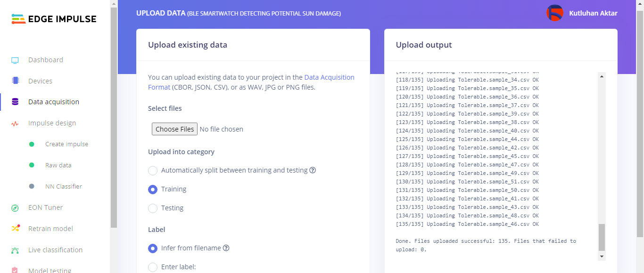Open the Kutluhan Aktar user profile menu
The width and height of the screenshot is (644, 273).
click(x=582, y=13)
